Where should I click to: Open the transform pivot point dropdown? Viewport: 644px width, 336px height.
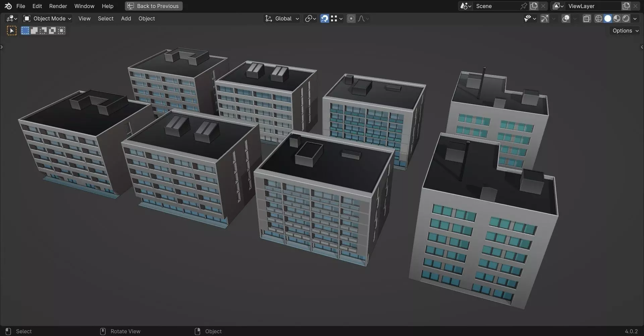click(x=311, y=18)
